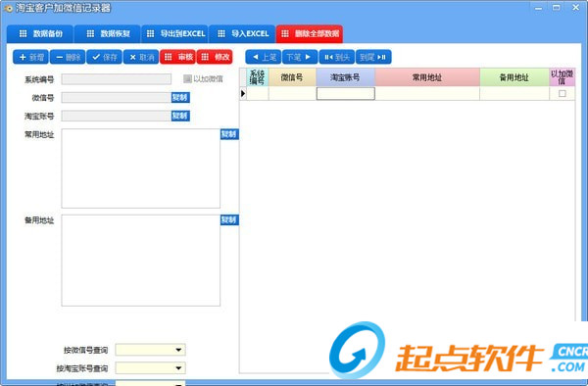Select the row indicator arrow in table
This screenshot has height=386, width=588.
[243, 94]
